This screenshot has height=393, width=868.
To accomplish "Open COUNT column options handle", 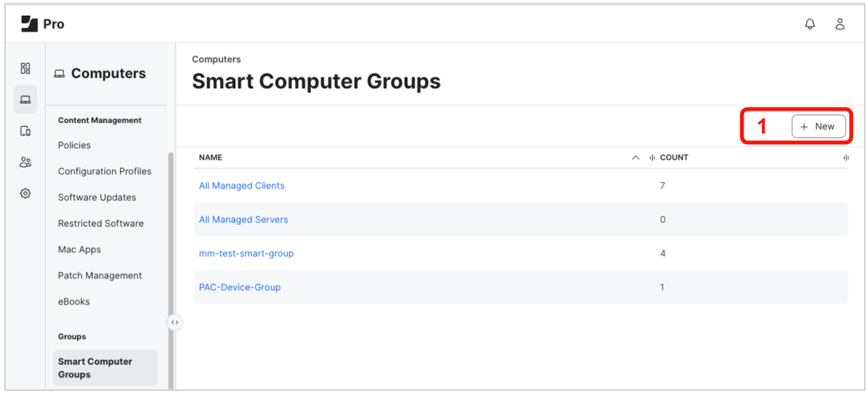I will click(846, 157).
